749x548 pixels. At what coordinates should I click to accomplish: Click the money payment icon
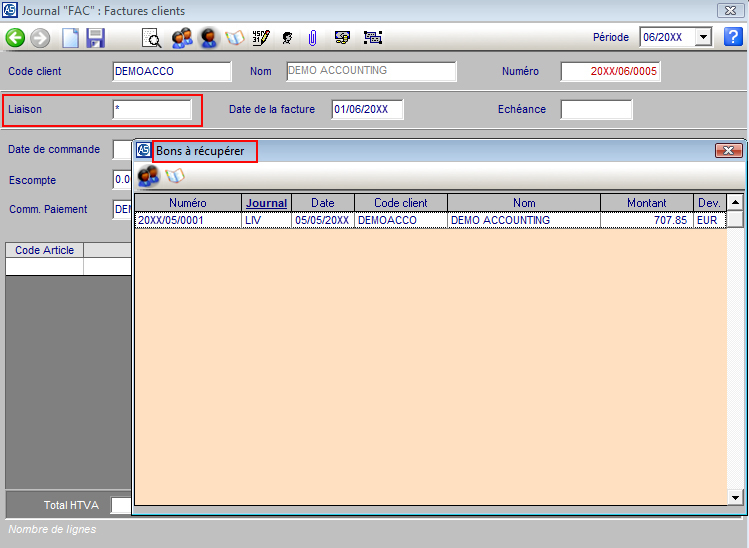342,38
